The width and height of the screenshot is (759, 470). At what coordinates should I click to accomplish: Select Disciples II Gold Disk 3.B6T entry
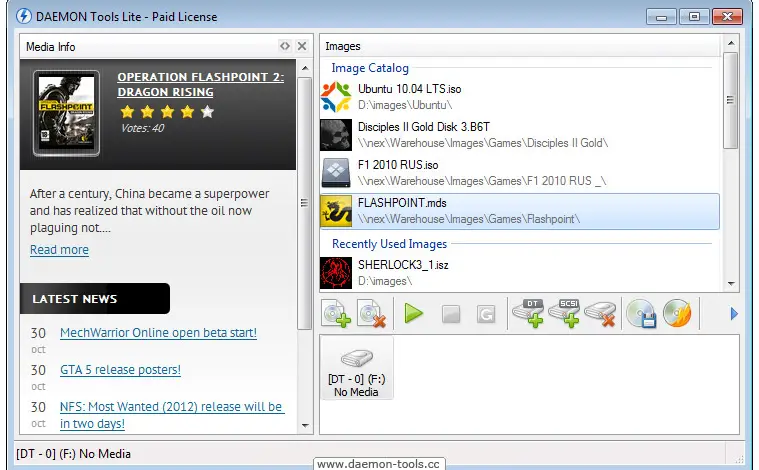tap(519, 135)
